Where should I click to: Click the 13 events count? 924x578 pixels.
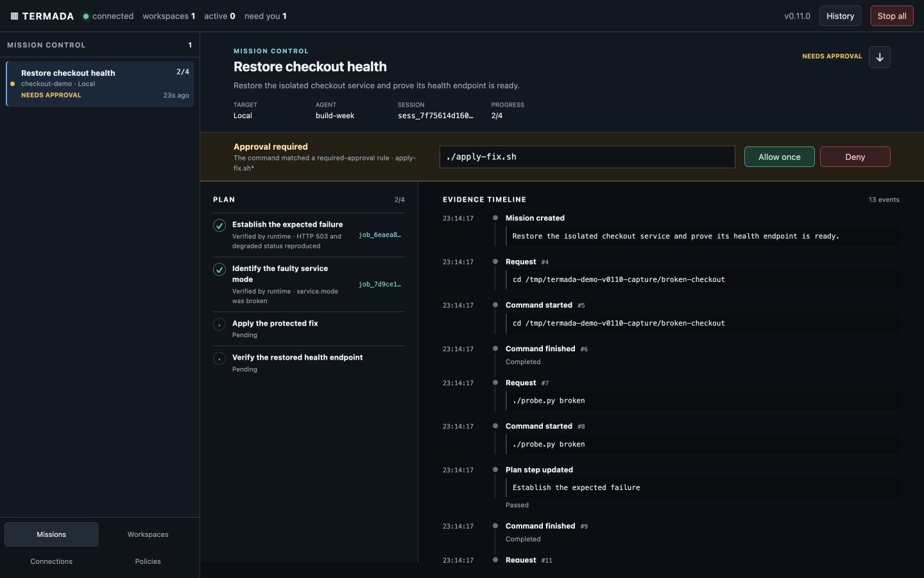884,200
